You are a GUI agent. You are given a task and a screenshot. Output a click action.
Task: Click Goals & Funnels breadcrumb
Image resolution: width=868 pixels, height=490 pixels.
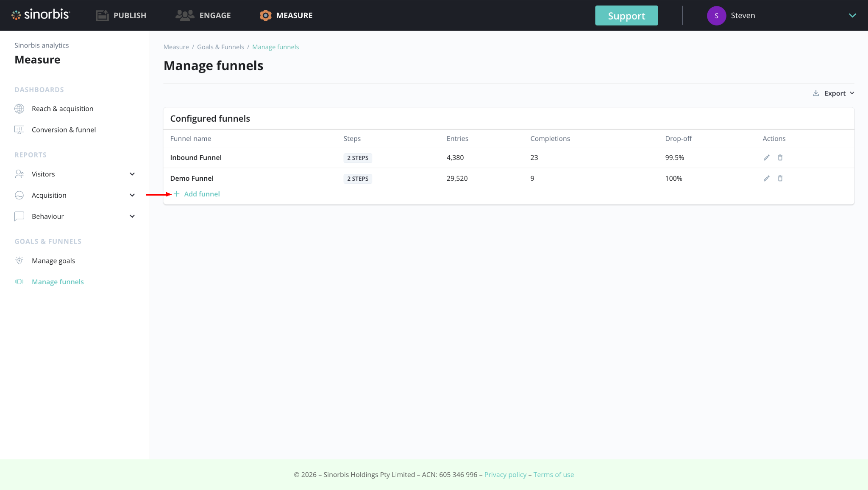(220, 47)
